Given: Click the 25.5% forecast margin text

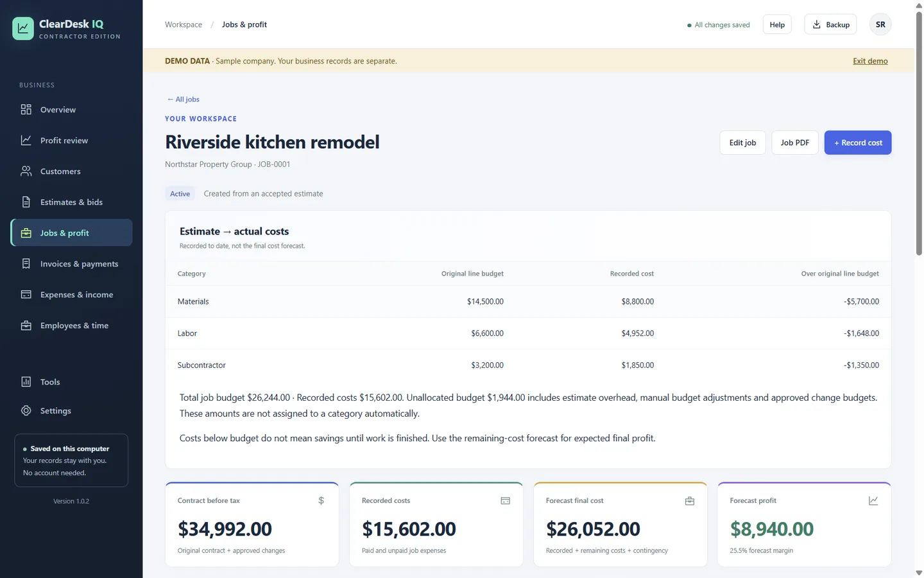Looking at the screenshot, I should click(x=762, y=550).
